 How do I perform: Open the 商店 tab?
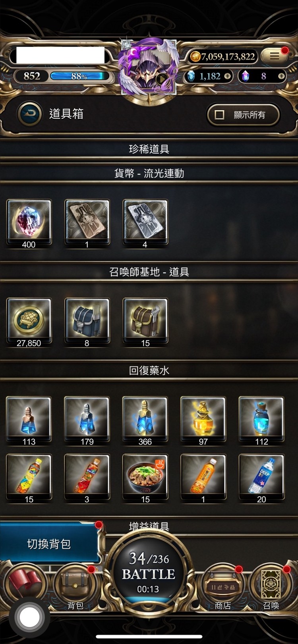click(x=223, y=588)
